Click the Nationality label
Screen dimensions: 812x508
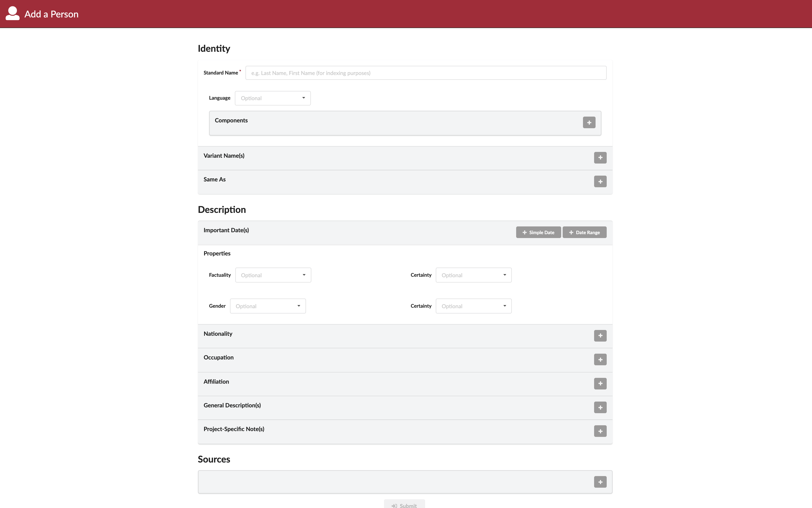pos(218,334)
